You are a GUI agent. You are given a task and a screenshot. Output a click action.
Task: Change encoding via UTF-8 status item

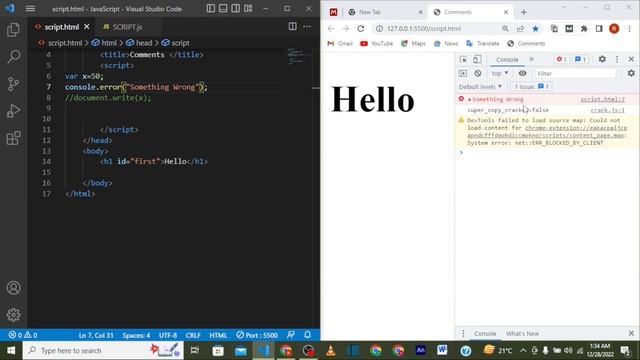pyautogui.click(x=168, y=335)
